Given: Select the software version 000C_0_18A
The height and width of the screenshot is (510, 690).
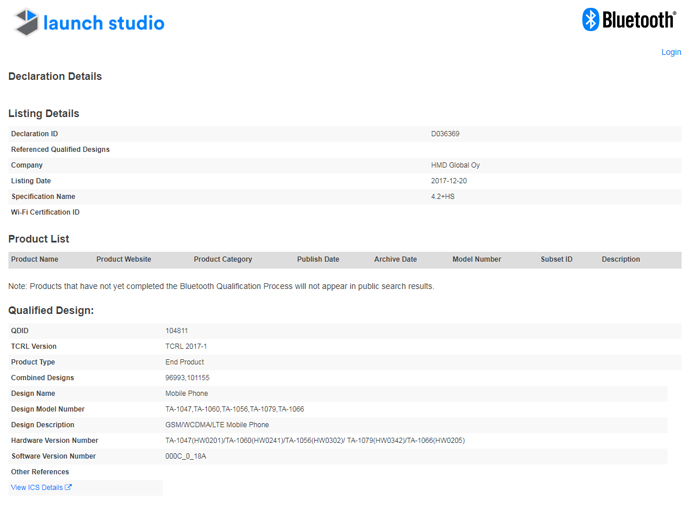Looking at the screenshot, I should pyautogui.click(x=186, y=456).
